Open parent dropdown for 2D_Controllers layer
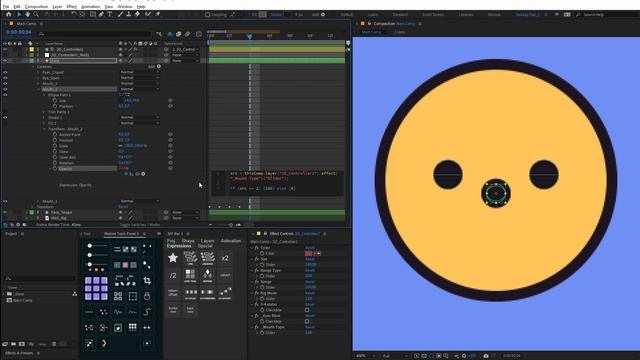The width and height of the screenshot is (640, 360). coord(186,49)
